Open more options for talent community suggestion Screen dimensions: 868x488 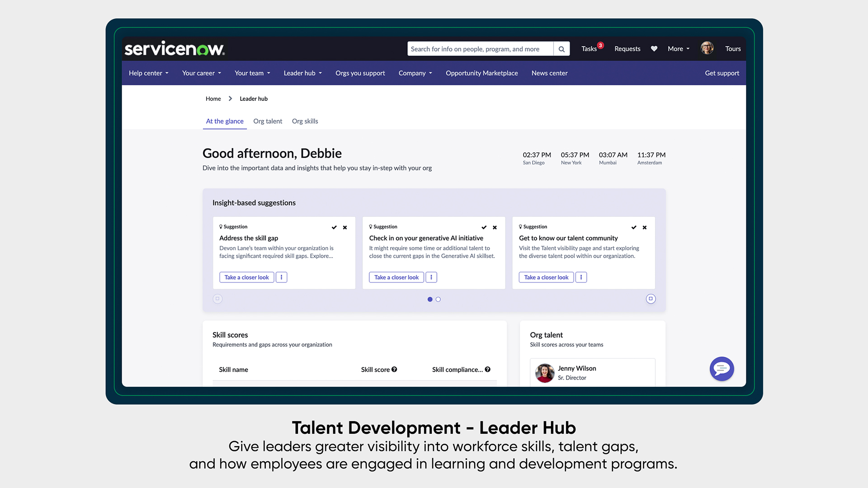[x=581, y=277]
